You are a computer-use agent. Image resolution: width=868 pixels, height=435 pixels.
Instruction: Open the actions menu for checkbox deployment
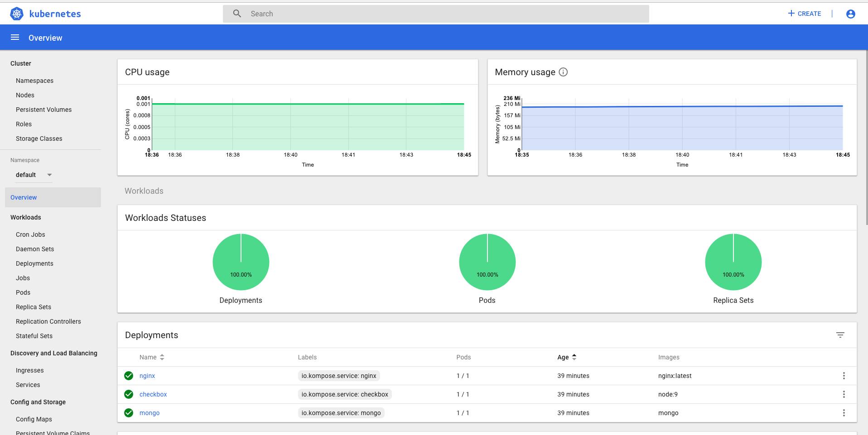coord(844,394)
